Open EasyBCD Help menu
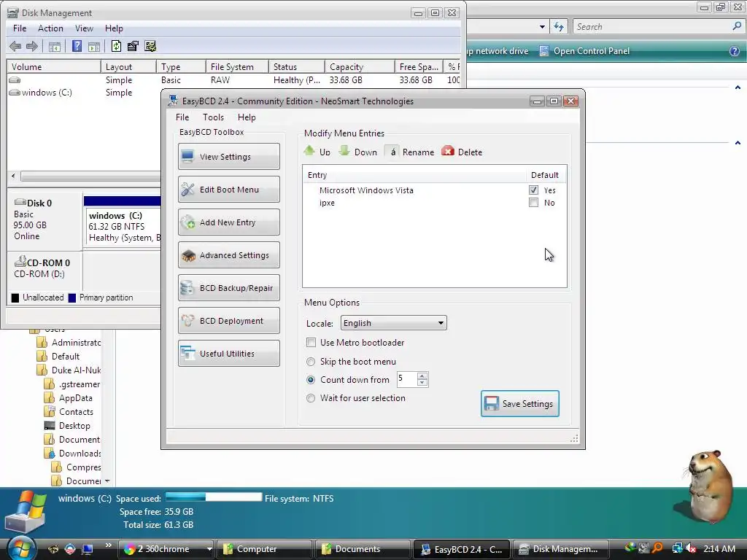The image size is (747, 560). [247, 117]
